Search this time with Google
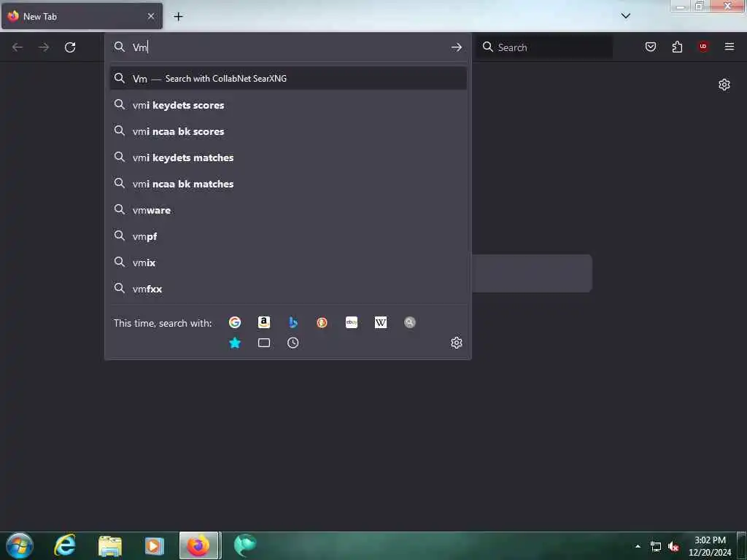This screenshot has height=560, width=747. (x=235, y=322)
